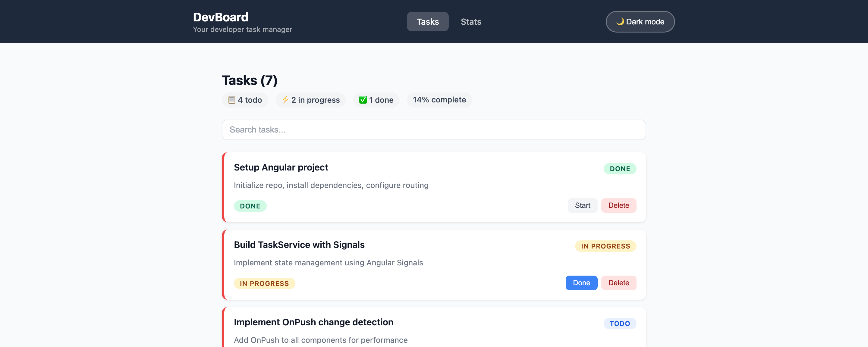Mark Build TaskService with Signals as Done

click(581, 283)
